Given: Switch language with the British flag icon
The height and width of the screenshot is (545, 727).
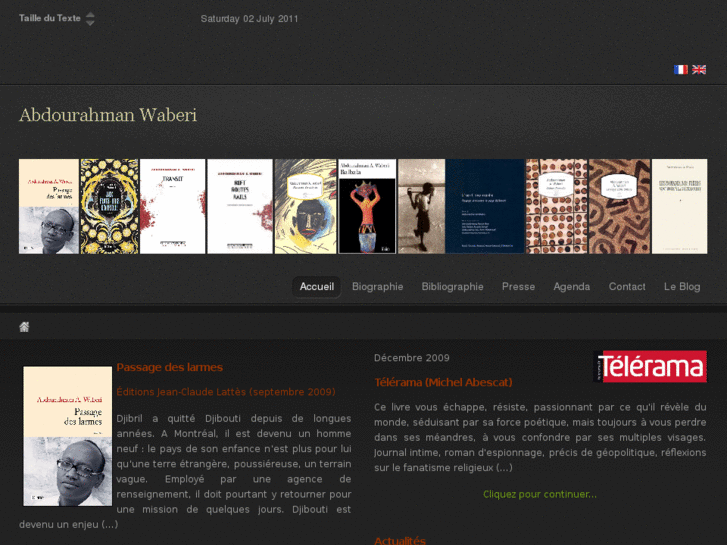Looking at the screenshot, I should click(x=699, y=70).
